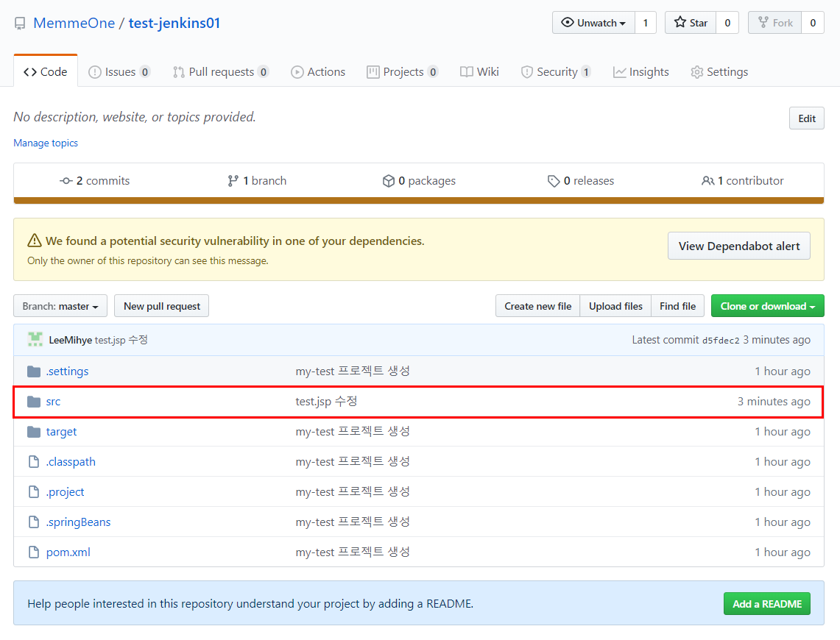This screenshot has width=840, height=640.
Task: Click the 1 hour ago timestamp in the target row
Action: [x=782, y=432]
